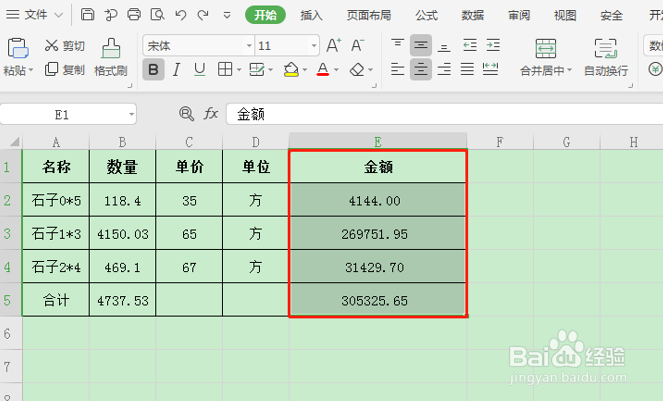Click the Select All corner triangle
Image resolution: width=663 pixels, height=401 pixels.
[14, 141]
